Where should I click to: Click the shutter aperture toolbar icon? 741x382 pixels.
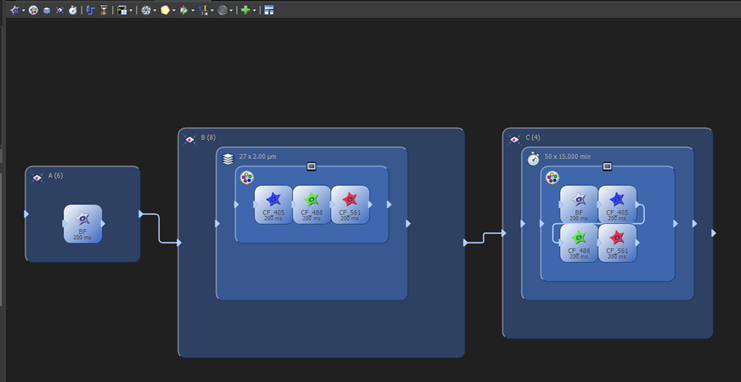[x=146, y=10]
